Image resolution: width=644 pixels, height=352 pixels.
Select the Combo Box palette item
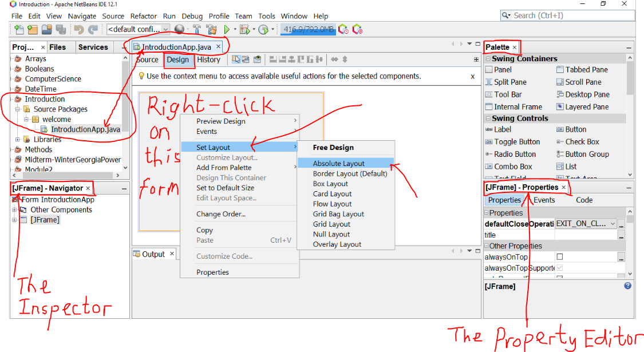click(513, 167)
